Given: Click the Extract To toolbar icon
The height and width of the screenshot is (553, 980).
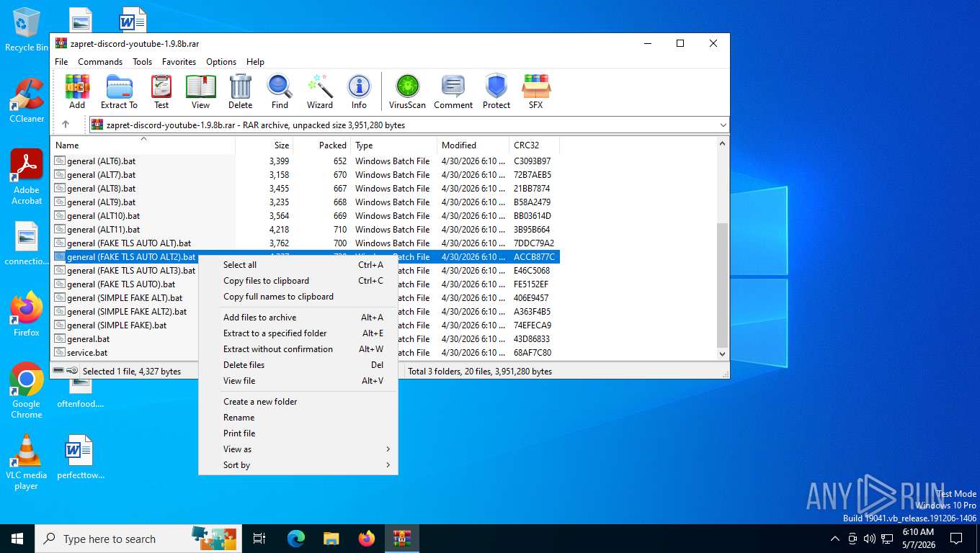Looking at the screenshot, I should pyautogui.click(x=119, y=91).
